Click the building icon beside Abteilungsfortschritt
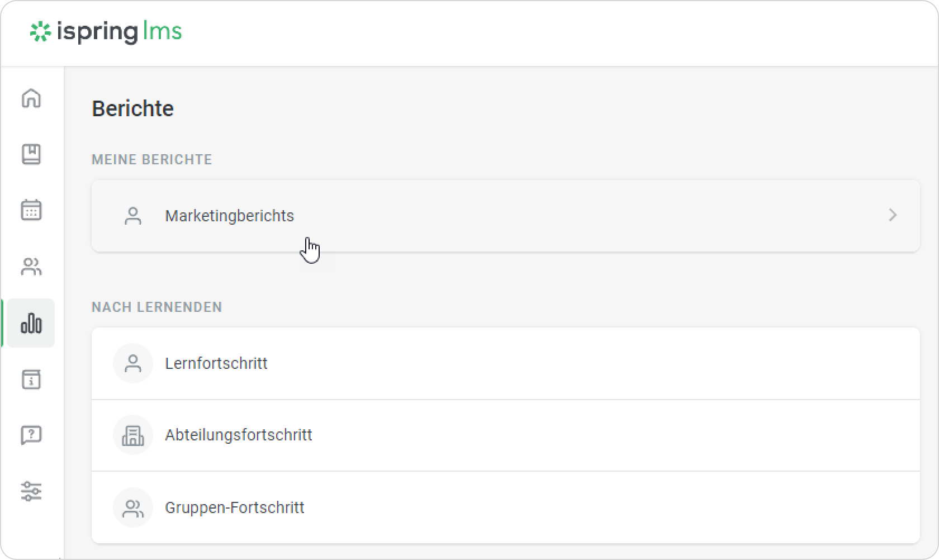The width and height of the screenshot is (939, 560). tap(133, 435)
